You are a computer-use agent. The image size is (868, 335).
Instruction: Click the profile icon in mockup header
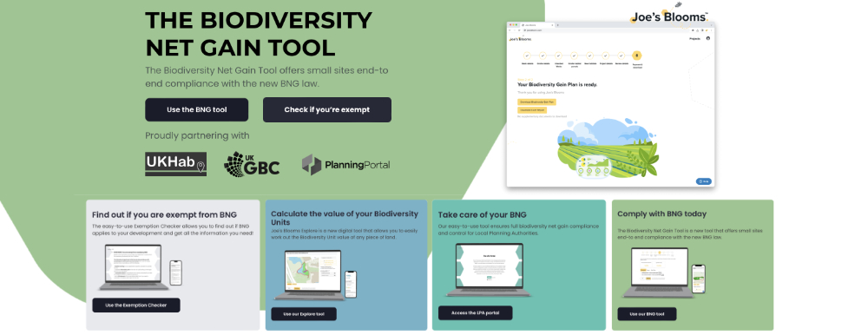pyautogui.click(x=708, y=39)
